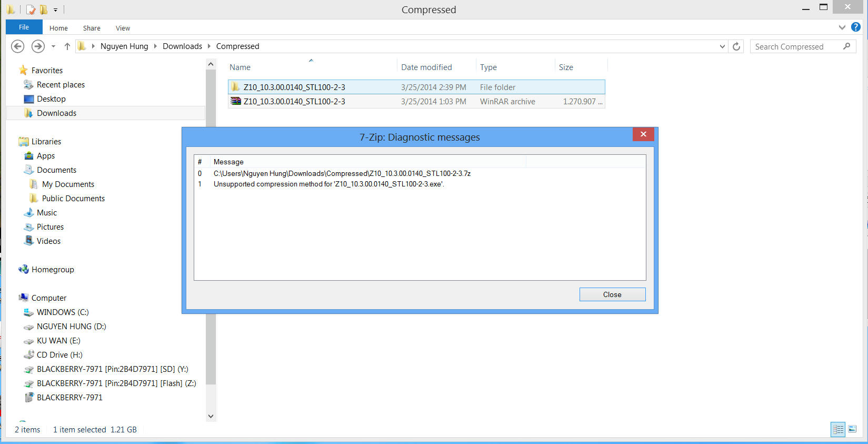Click the Close button in 7-Zip dialog
Image resolution: width=868 pixels, height=444 pixels.
[612, 294]
